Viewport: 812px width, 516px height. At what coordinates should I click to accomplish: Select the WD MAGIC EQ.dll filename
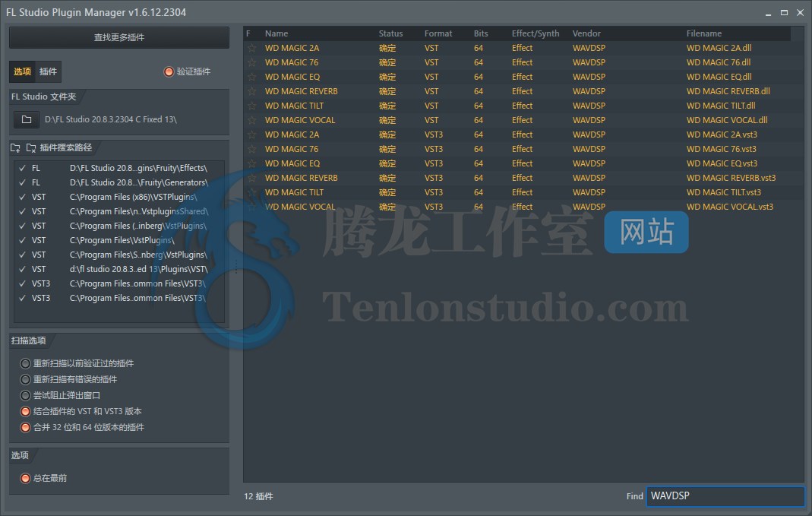pyautogui.click(x=719, y=77)
